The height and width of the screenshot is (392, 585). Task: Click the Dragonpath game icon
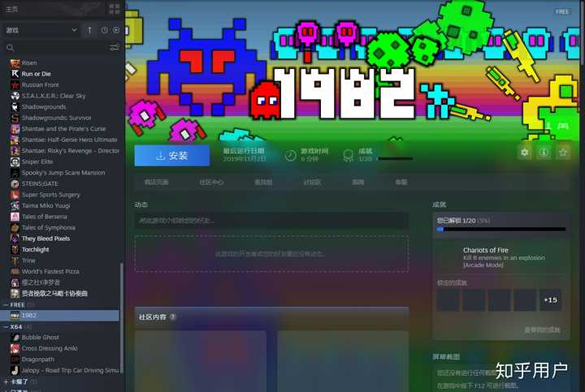click(15, 360)
